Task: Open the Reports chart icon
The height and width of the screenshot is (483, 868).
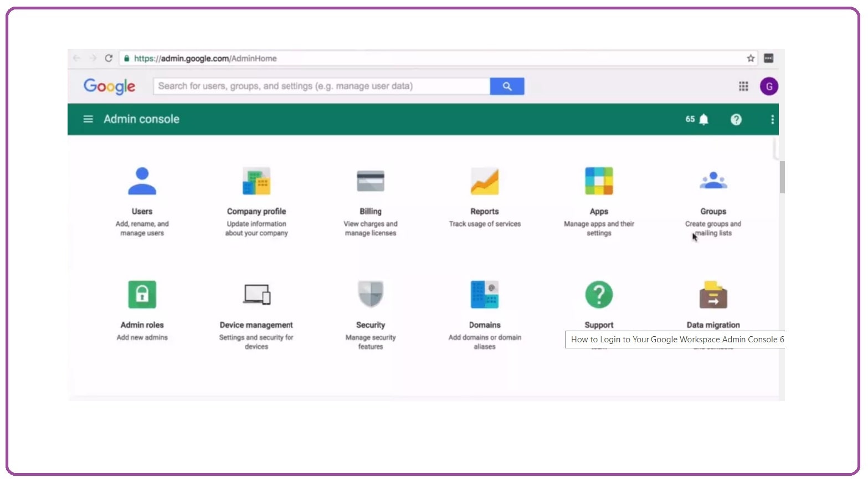Action: tap(485, 181)
